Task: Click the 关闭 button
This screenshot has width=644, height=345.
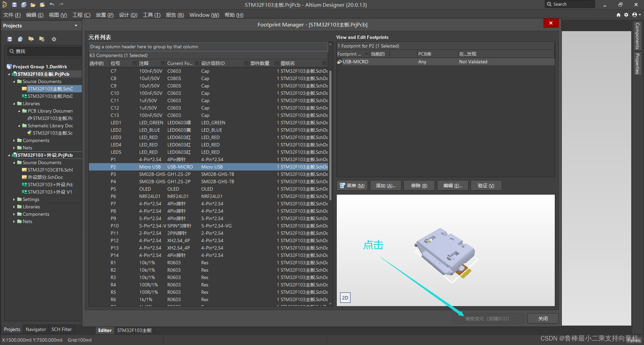Action: coord(543,319)
